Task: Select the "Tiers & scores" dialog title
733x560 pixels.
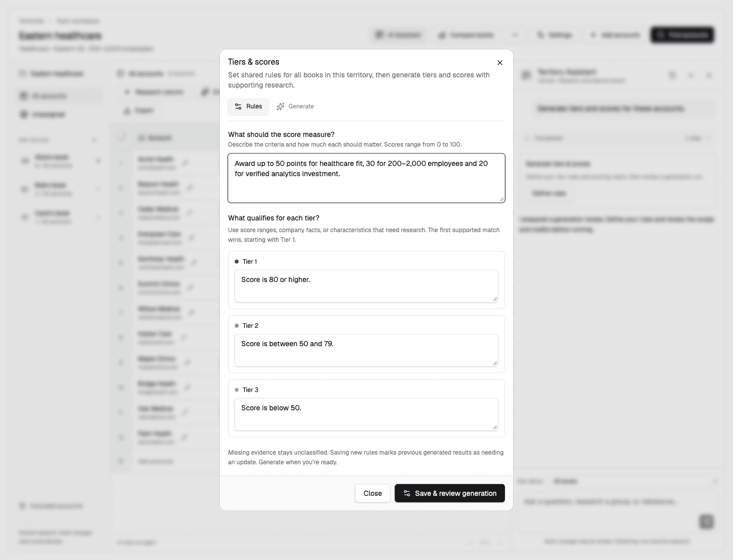Action: pyautogui.click(x=253, y=62)
